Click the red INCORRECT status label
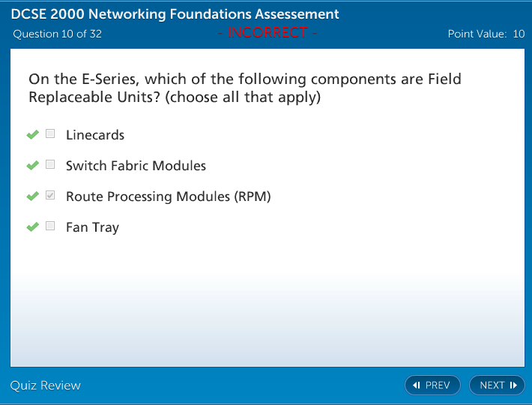532x405 pixels. click(267, 32)
